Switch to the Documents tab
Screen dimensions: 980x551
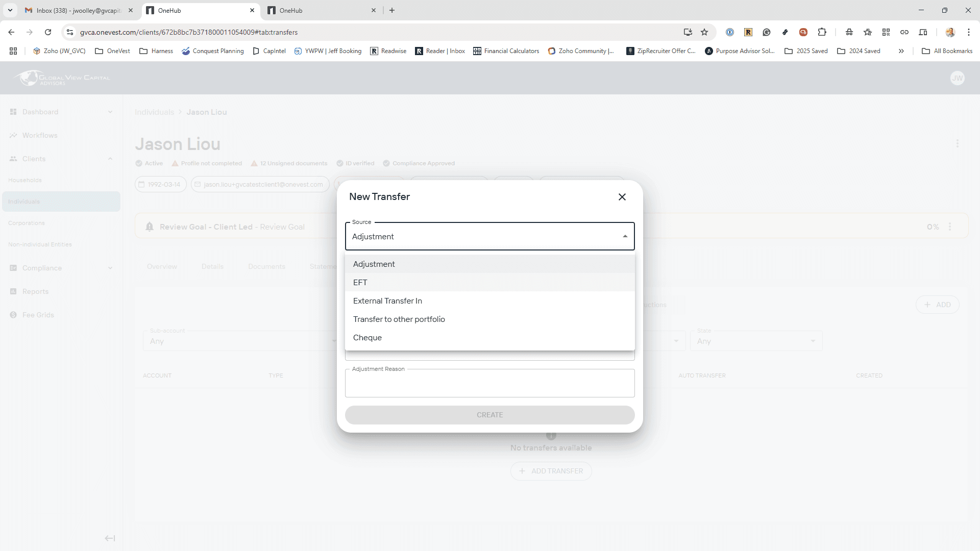[266, 266]
